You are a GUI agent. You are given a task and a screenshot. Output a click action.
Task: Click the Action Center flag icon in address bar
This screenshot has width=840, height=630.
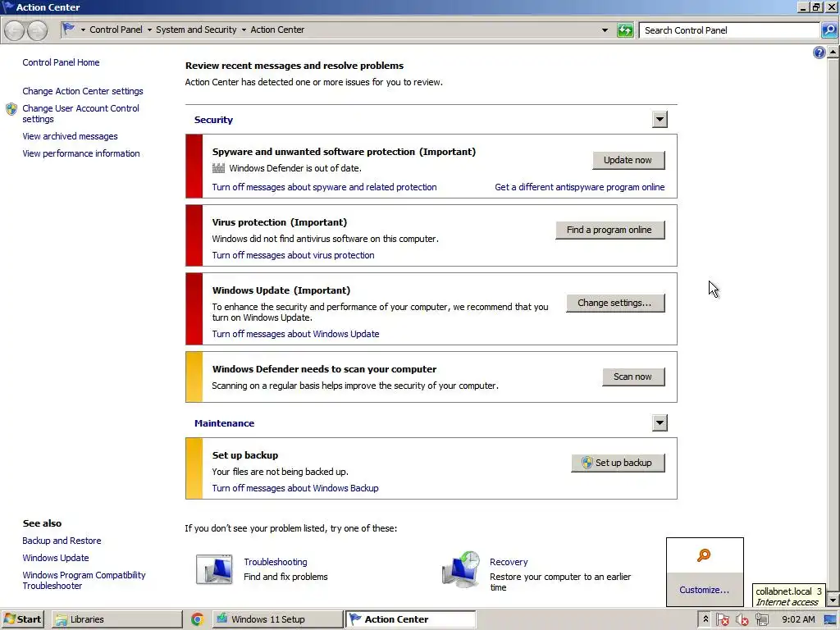68,29
